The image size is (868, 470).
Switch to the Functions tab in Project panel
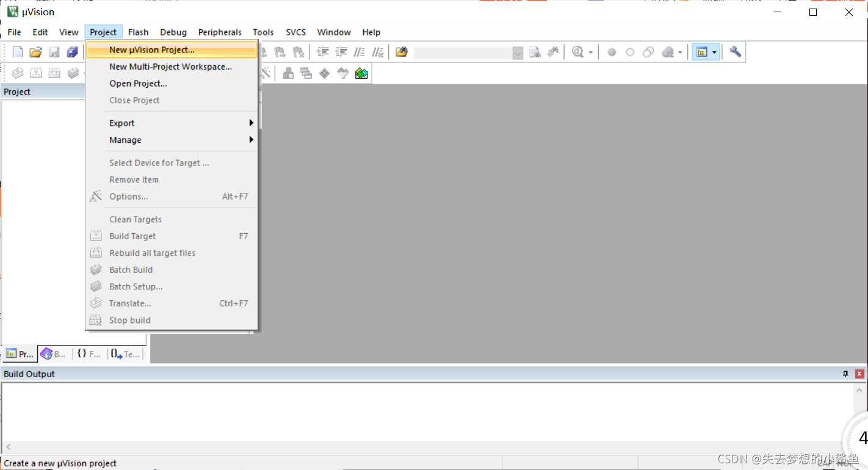tap(89, 354)
